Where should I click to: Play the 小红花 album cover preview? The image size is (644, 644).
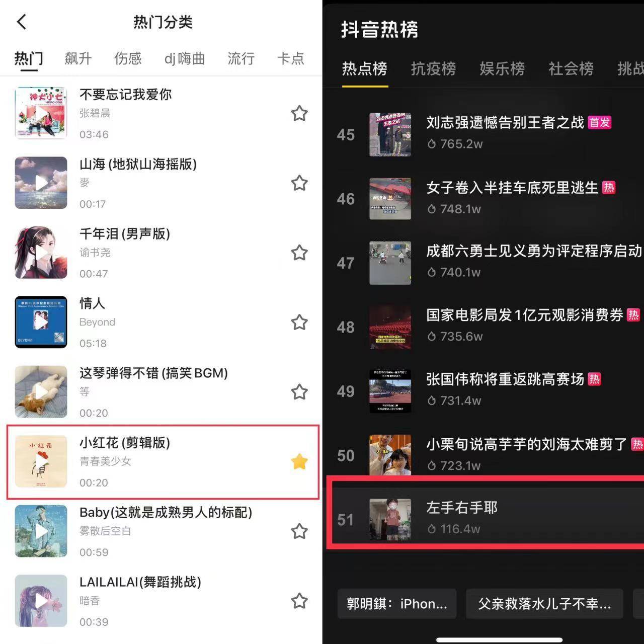tap(41, 461)
